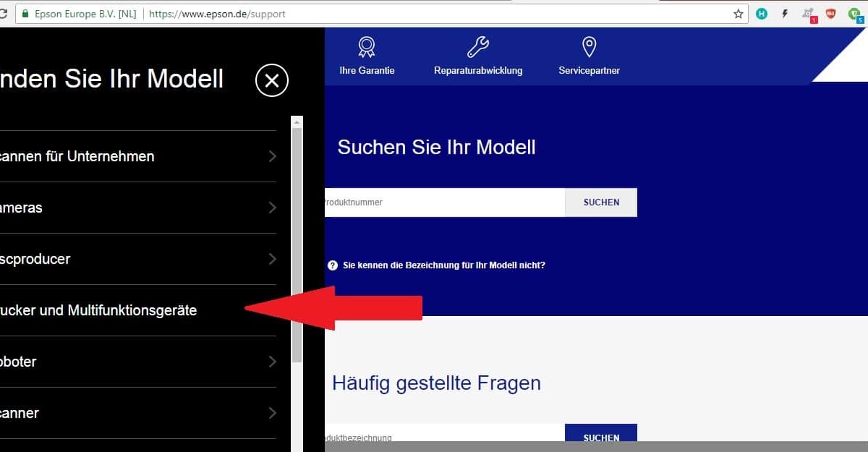Screen dimensions: 868x452
Task: Click the Suchen Sie Ihr Modell heading
Action: click(436, 148)
